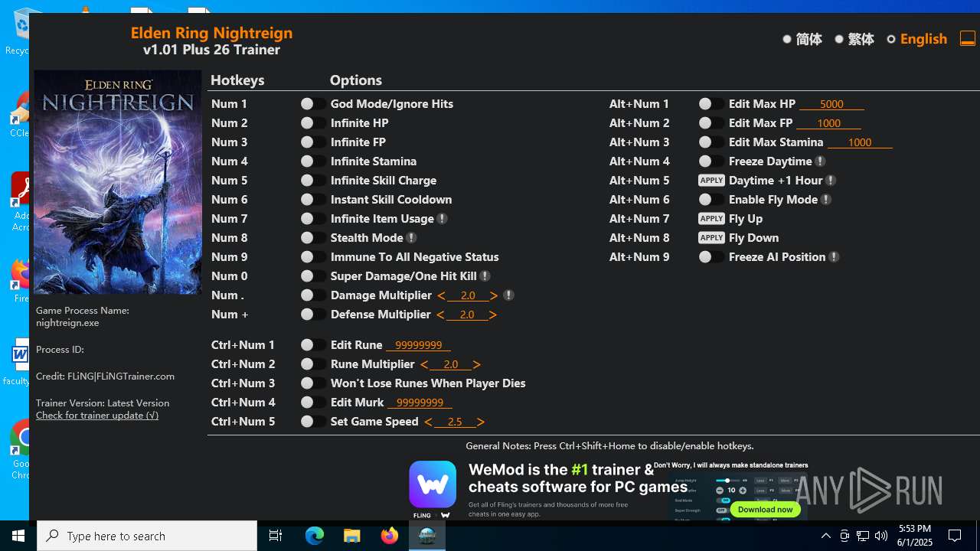This screenshot has height=551, width=980.
Task: Click the orange minimize-to-tray icon in trainer header
Action: tap(968, 38)
